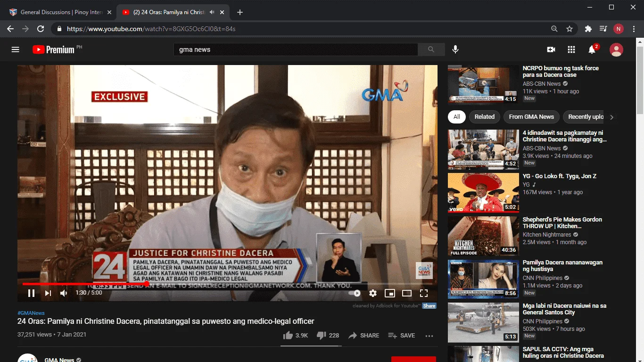Open Shepherd's Pie Gordon video title

pyautogui.click(x=562, y=223)
